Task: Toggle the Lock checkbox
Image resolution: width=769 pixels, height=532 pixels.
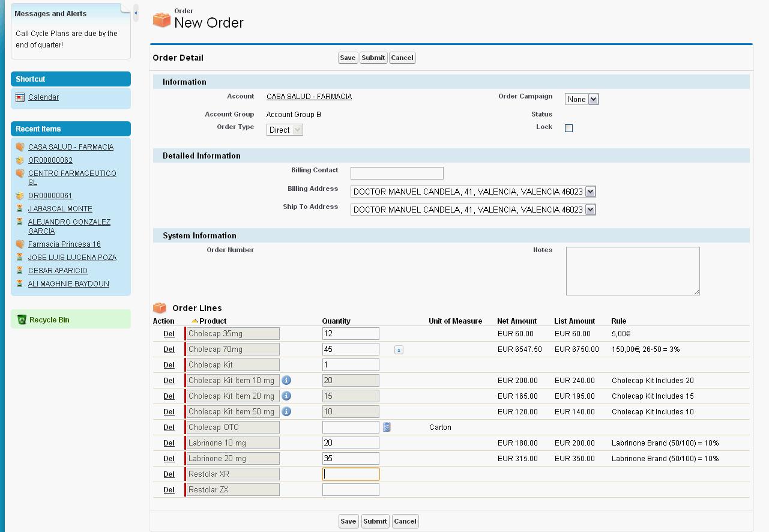Action: [568, 128]
